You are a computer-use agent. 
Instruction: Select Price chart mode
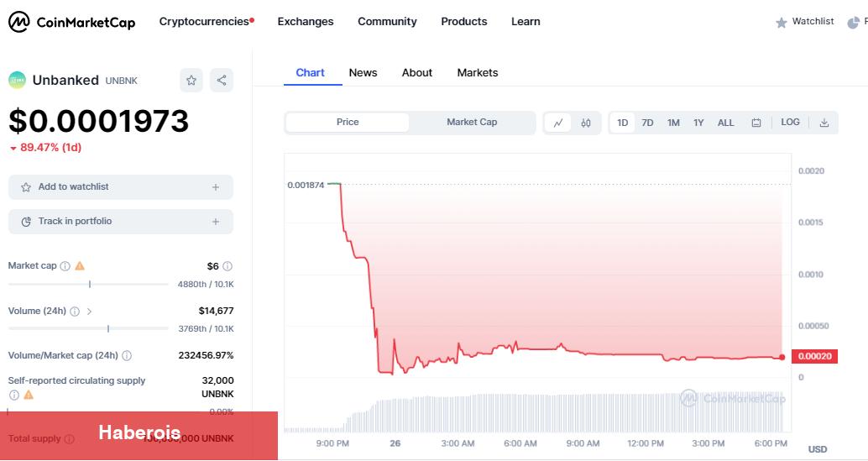click(x=348, y=123)
